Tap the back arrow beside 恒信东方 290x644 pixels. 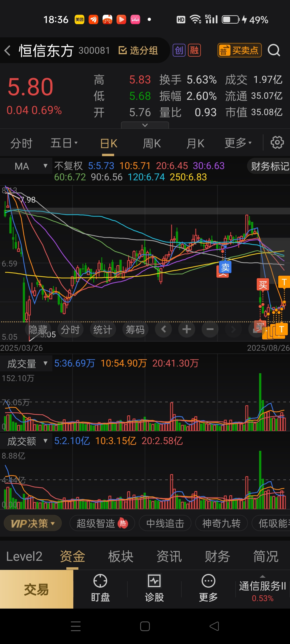coord(8,50)
